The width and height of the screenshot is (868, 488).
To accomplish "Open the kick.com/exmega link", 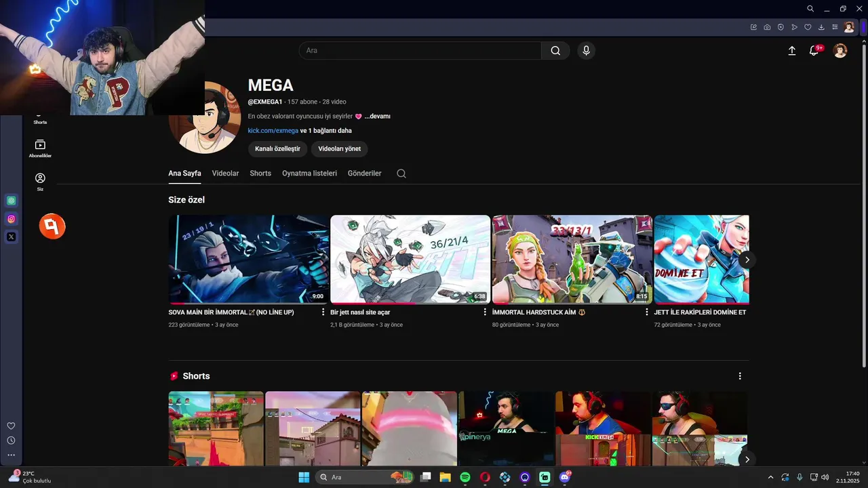I will click(x=273, y=131).
